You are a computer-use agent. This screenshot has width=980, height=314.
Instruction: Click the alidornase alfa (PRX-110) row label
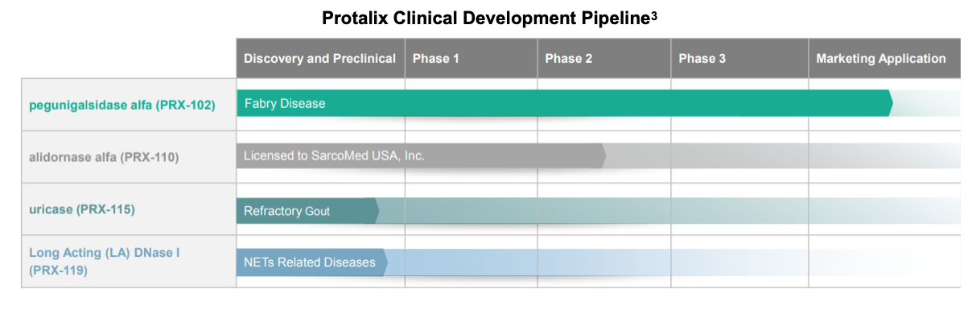tap(104, 157)
